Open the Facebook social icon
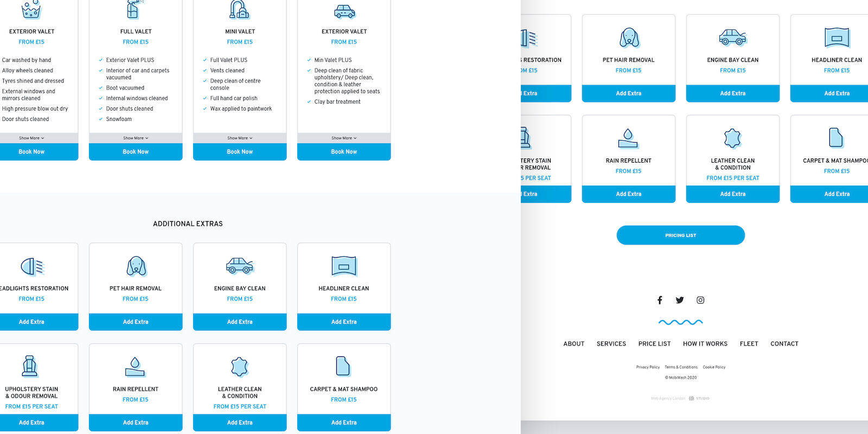 coord(660,300)
